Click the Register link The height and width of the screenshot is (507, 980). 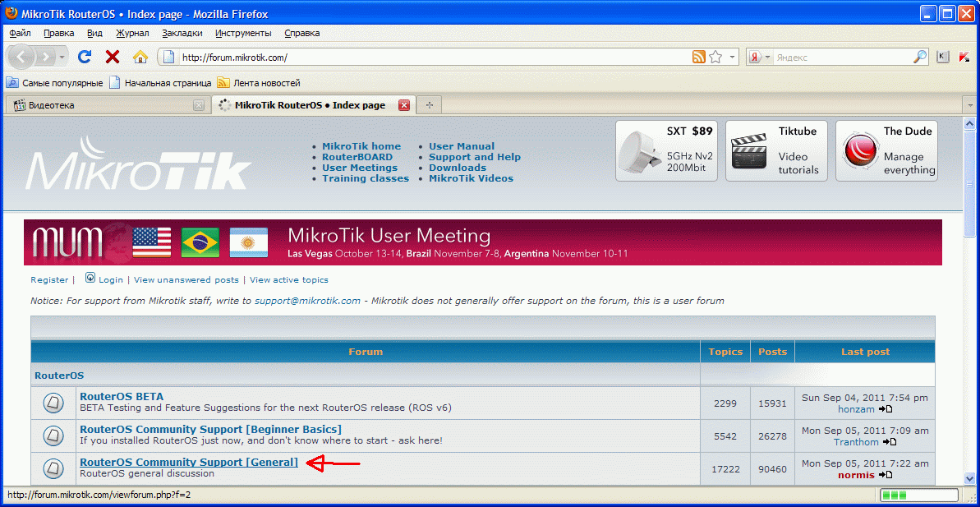[49, 279]
